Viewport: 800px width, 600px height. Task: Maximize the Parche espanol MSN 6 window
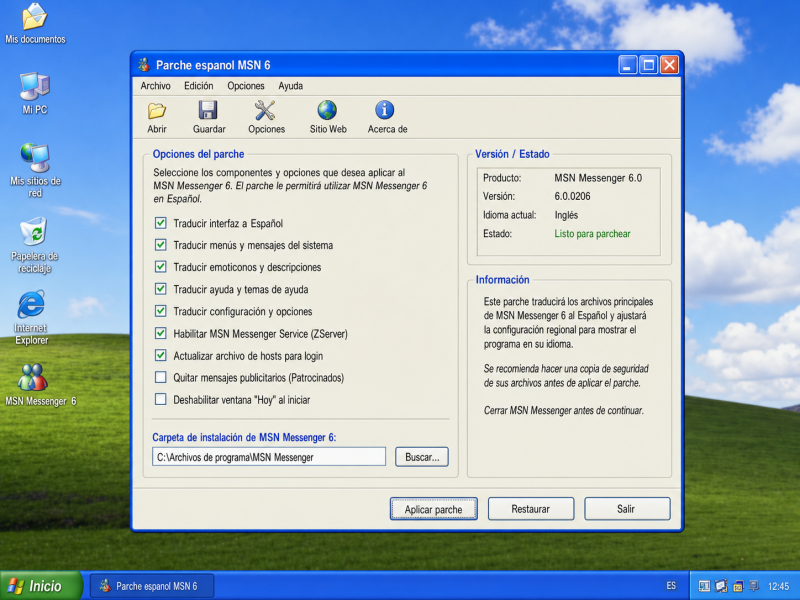click(x=648, y=65)
